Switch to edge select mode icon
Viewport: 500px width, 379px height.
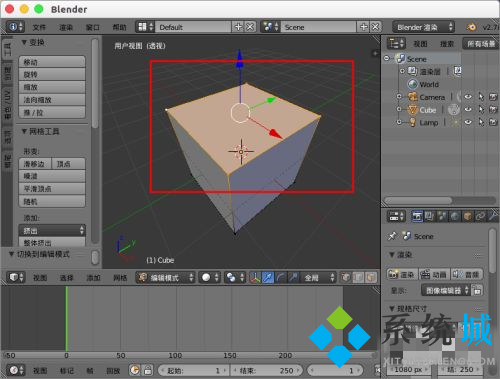[x=358, y=277]
